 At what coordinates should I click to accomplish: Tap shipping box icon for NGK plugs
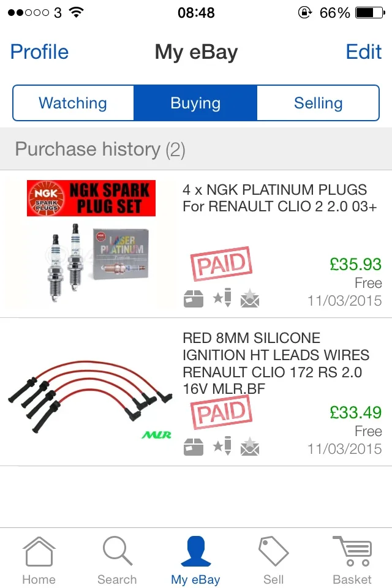pos(194,299)
